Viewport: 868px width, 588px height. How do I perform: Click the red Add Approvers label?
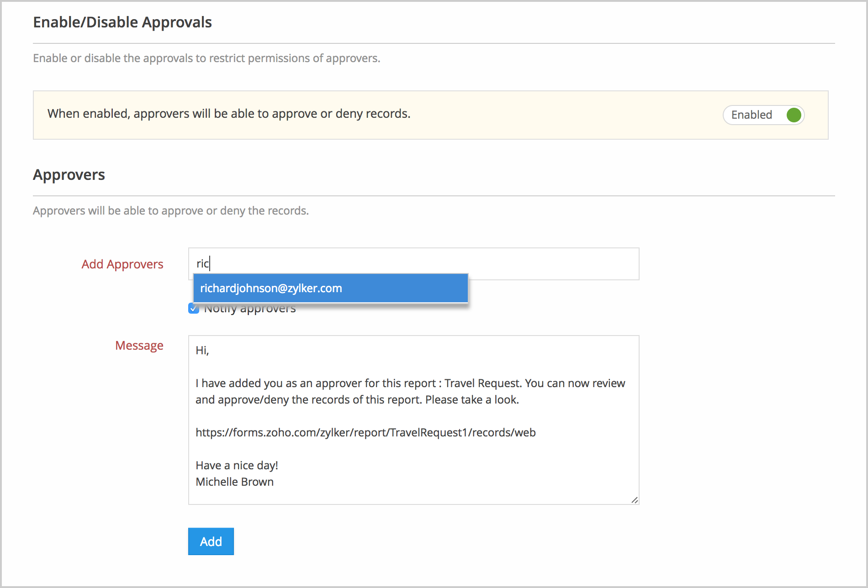click(x=122, y=264)
